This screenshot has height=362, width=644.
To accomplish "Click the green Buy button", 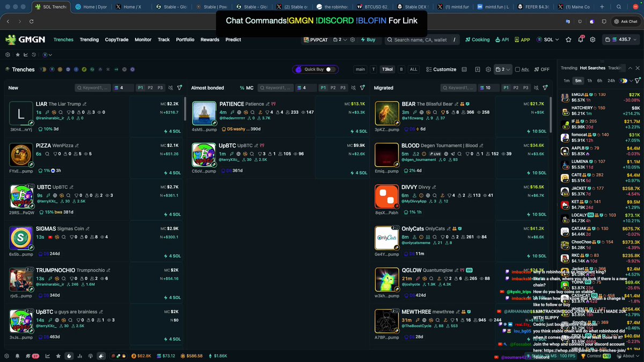I will [368, 40].
